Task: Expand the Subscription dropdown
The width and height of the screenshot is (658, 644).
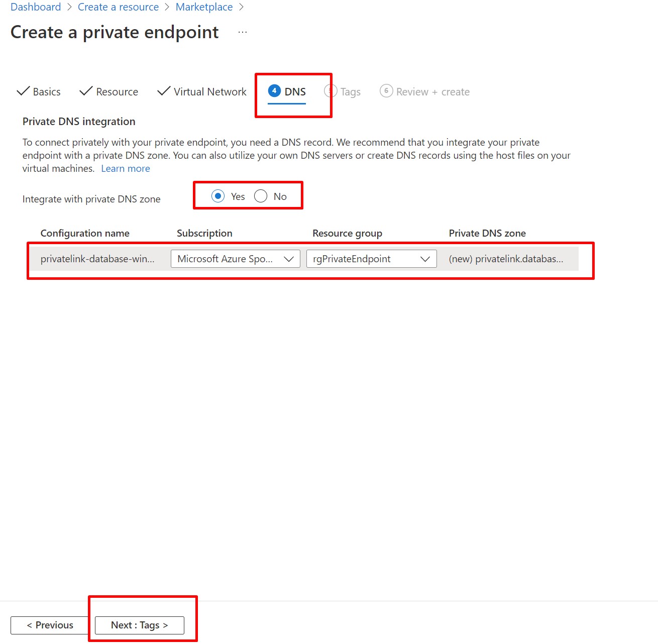Action: [235, 259]
